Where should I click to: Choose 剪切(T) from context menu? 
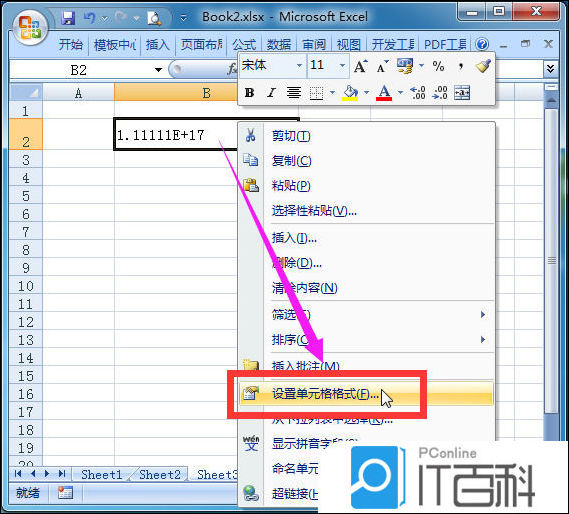pyautogui.click(x=291, y=136)
